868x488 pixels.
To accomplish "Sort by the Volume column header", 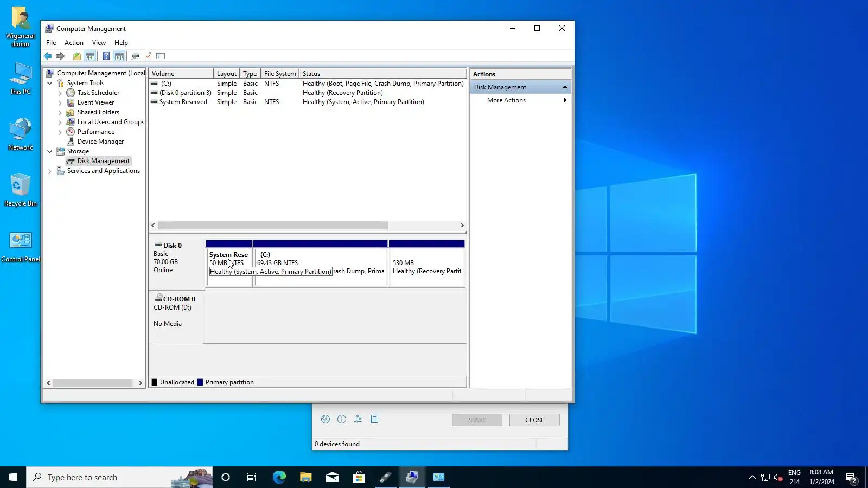I will (x=181, y=74).
